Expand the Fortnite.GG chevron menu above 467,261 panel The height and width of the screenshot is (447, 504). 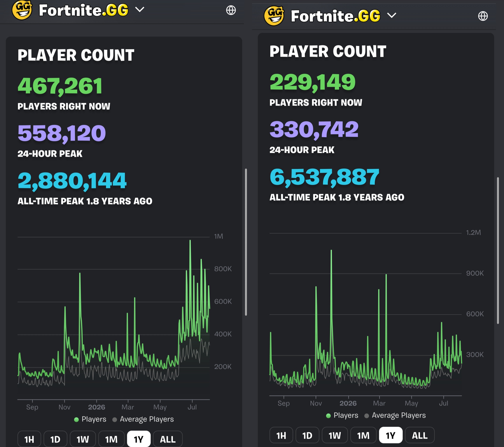coord(139,9)
